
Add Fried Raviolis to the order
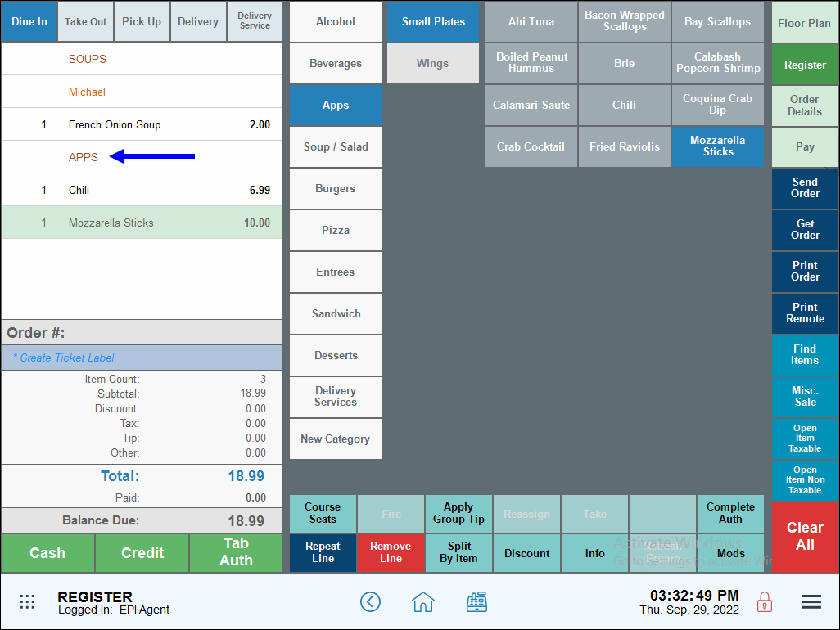(x=624, y=146)
